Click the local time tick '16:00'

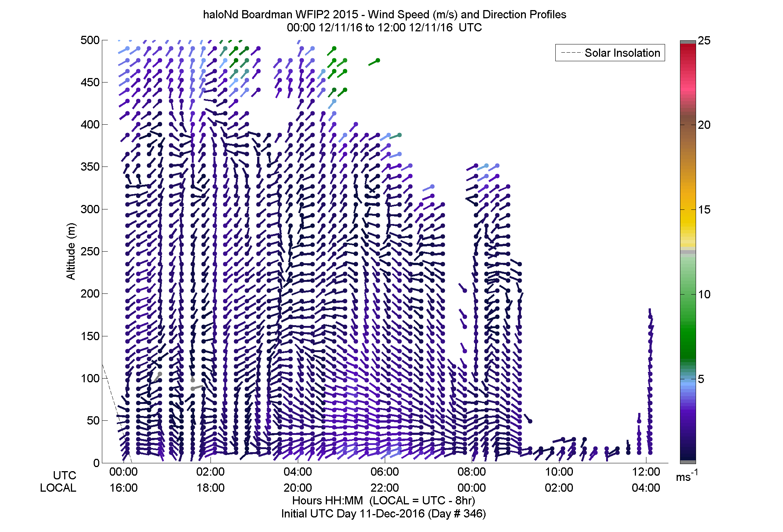point(124,488)
